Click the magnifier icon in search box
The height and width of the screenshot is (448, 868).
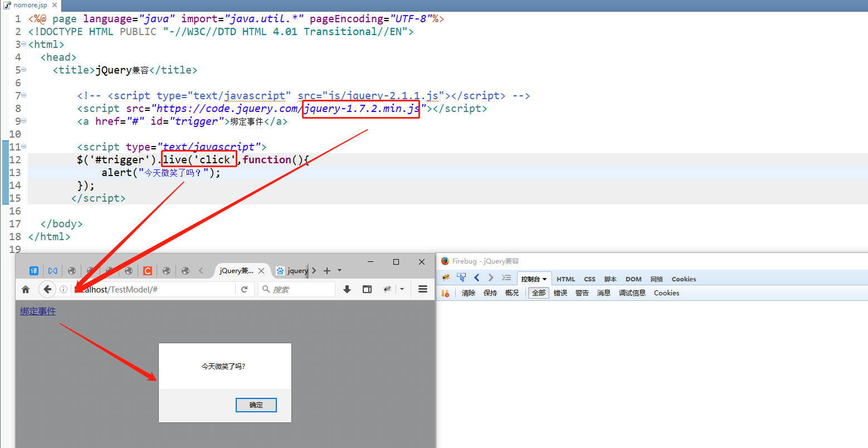tap(266, 289)
